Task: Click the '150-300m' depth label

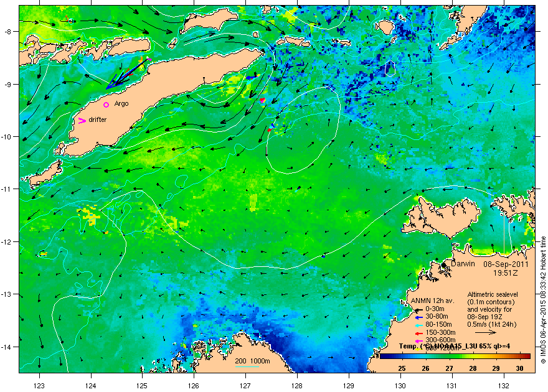Action: point(440,332)
